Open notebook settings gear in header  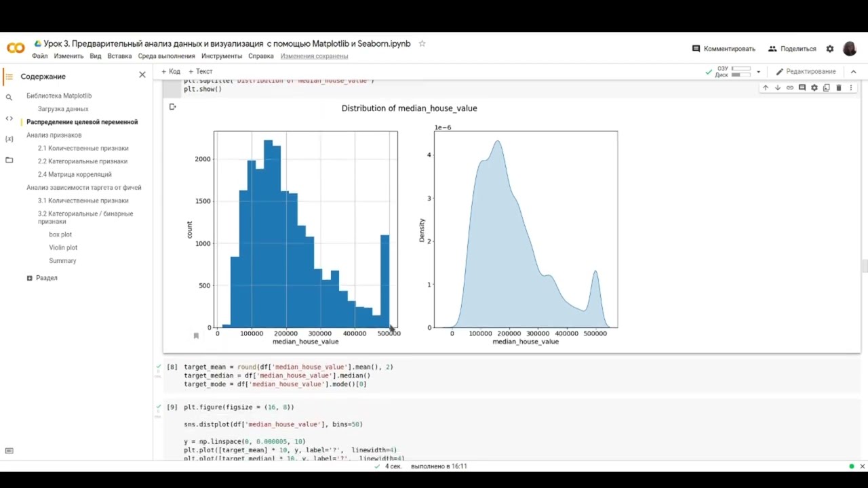tap(830, 49)
